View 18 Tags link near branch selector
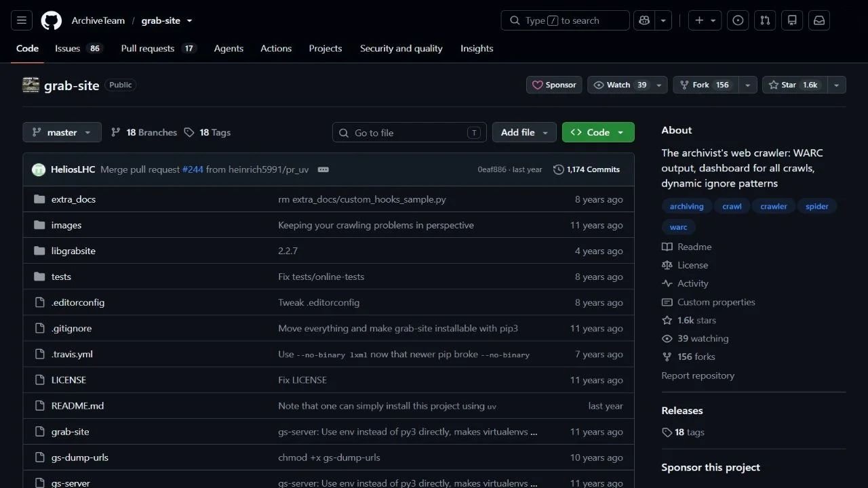Viewport: 868px width, 488px height. coord(208,132)
